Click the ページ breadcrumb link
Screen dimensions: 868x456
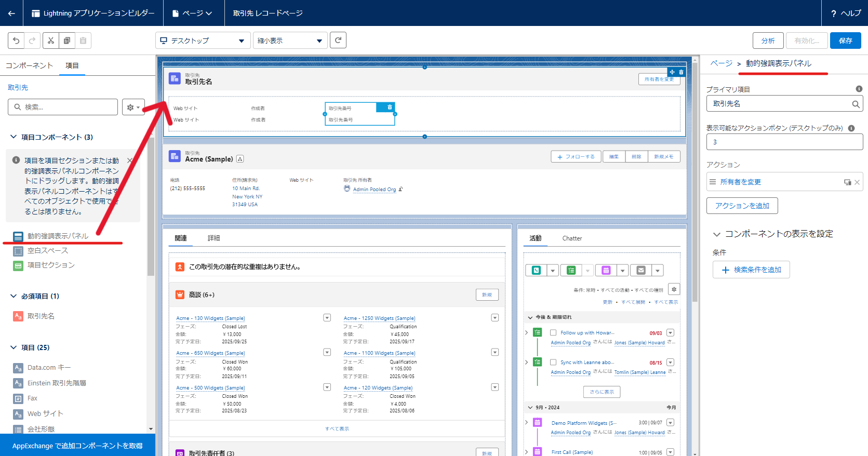[722, 63]
